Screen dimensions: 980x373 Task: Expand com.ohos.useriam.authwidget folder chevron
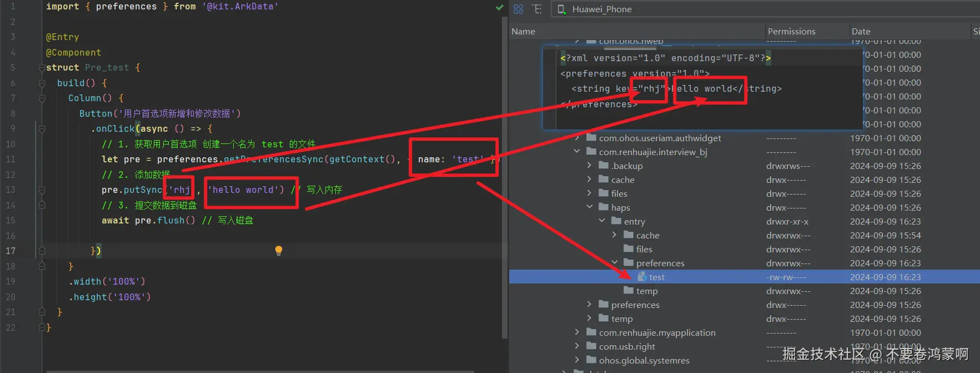click(577, 138)
